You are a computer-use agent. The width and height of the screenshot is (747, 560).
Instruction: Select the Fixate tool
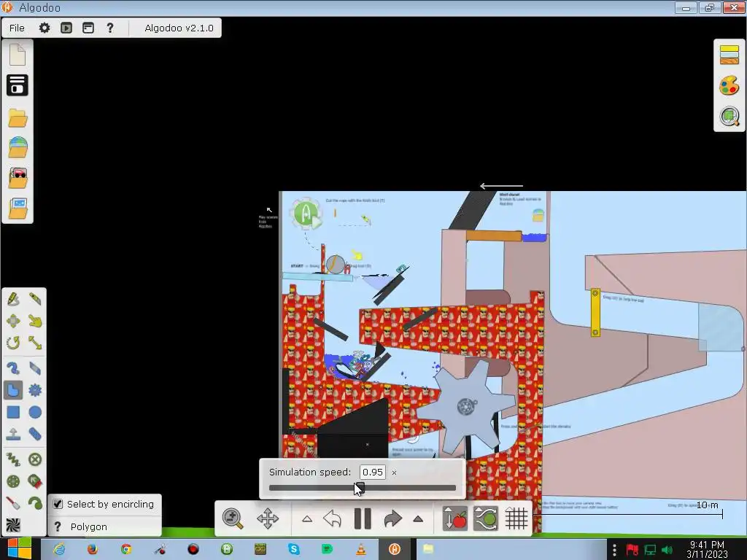tap(35, 459)
